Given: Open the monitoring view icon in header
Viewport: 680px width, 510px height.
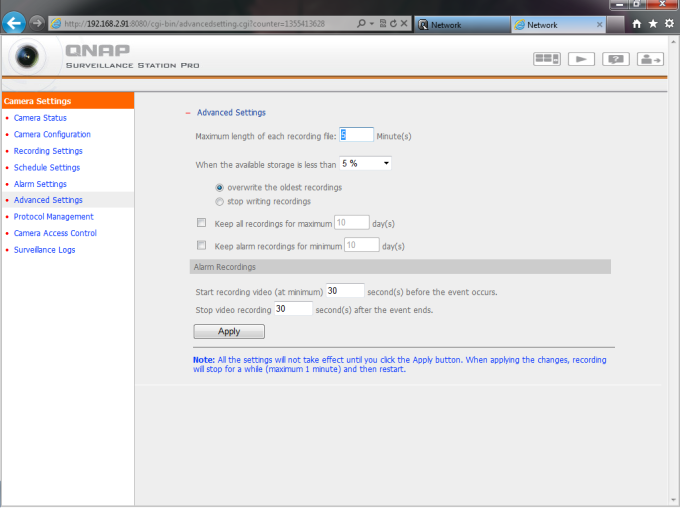Looking at the screenshot, I should pyautogui.click(x=546, y=59).
